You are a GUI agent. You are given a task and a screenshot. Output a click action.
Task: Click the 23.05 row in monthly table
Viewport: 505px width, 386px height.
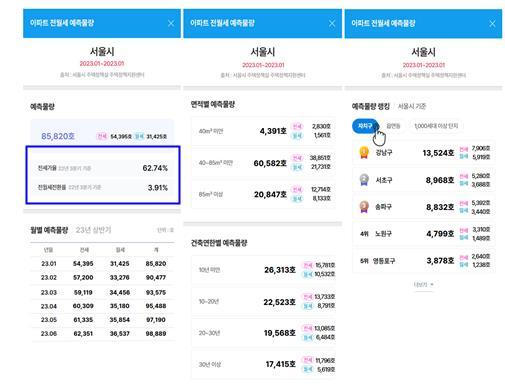click(102, 320)
